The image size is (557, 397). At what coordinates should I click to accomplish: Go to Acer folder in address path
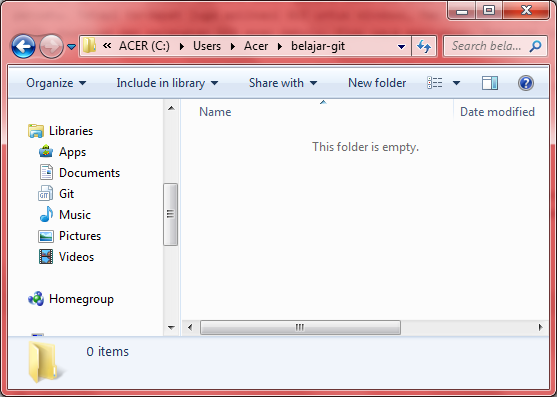[256, 46]
